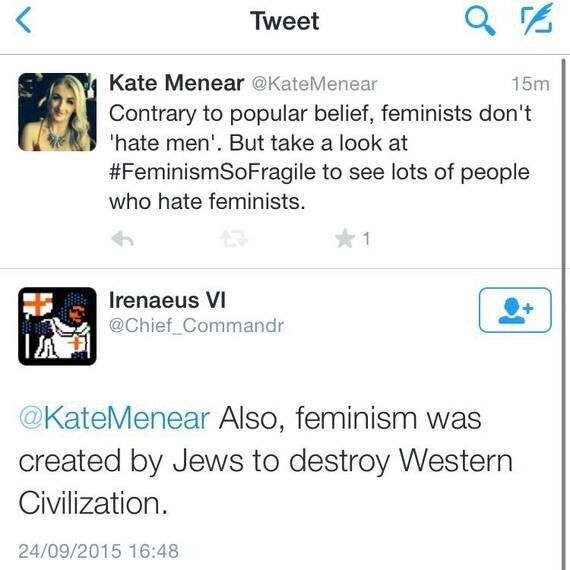Open the @KateMenear handle beside the name
570x570 pixels.
314,84
